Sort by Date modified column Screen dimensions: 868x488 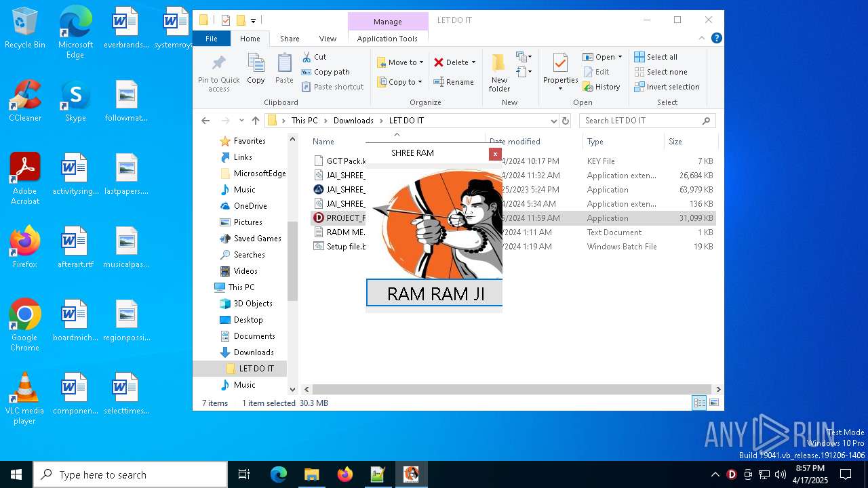[533, 142]
